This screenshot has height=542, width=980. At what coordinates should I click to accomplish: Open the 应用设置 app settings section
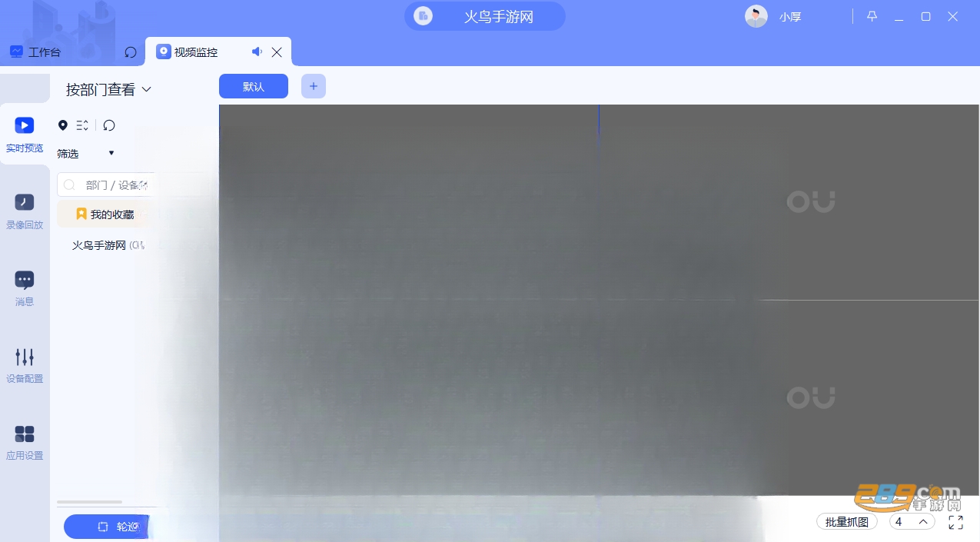pyautogui.click(x=25, y=442)
